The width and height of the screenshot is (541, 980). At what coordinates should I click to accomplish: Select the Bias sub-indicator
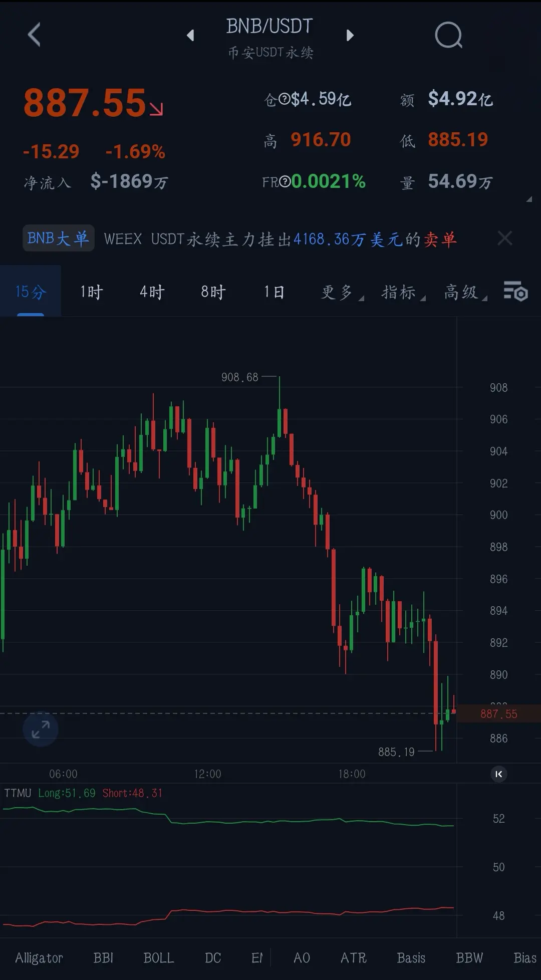525,958
